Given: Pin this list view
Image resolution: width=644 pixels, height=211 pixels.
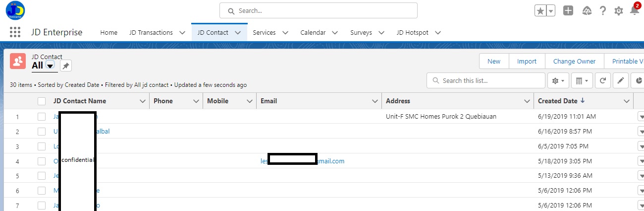Looking at the screenshot, I should 66,66.
